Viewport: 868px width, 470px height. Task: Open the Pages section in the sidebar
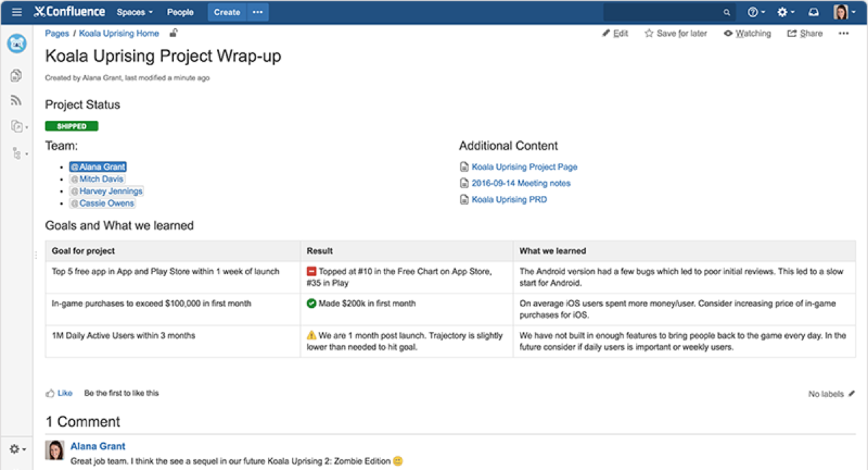click(x=16, y=76)
